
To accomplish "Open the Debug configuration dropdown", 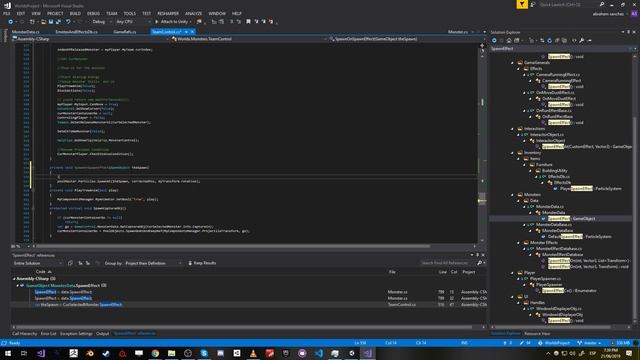I will click(101, 22).
